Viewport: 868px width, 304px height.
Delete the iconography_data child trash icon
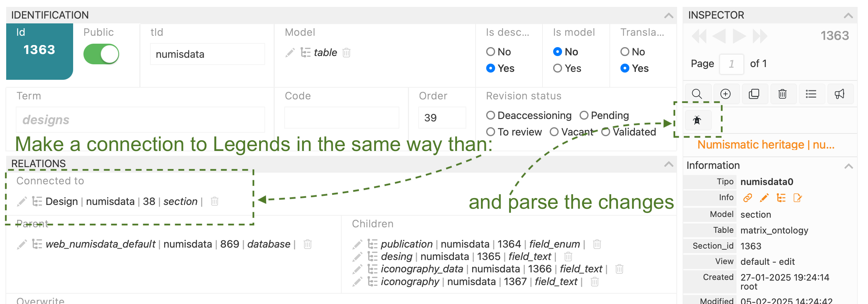coord(619,269)
